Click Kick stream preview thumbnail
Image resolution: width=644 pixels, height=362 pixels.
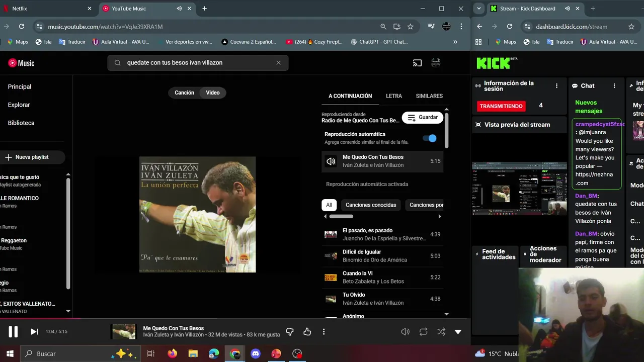coord(519,189)
